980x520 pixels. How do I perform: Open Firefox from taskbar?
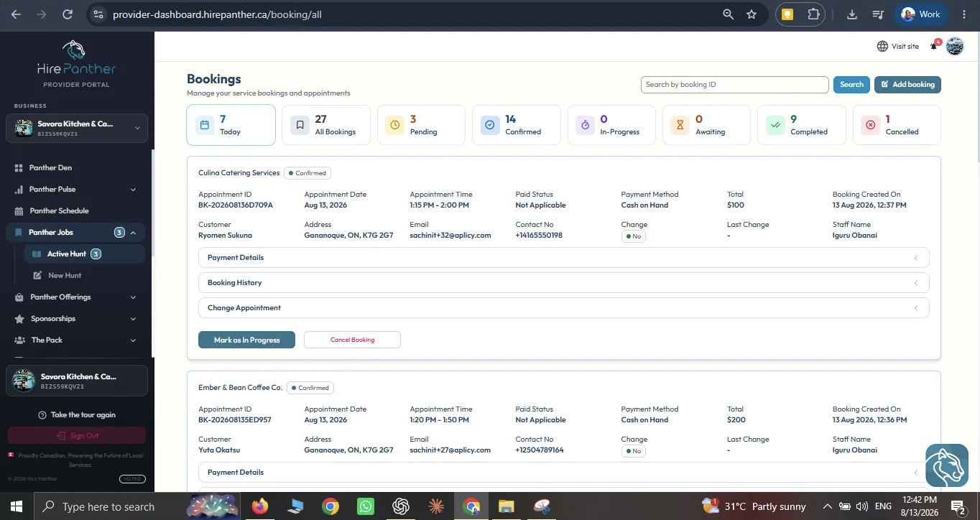(x=260, y=506)
